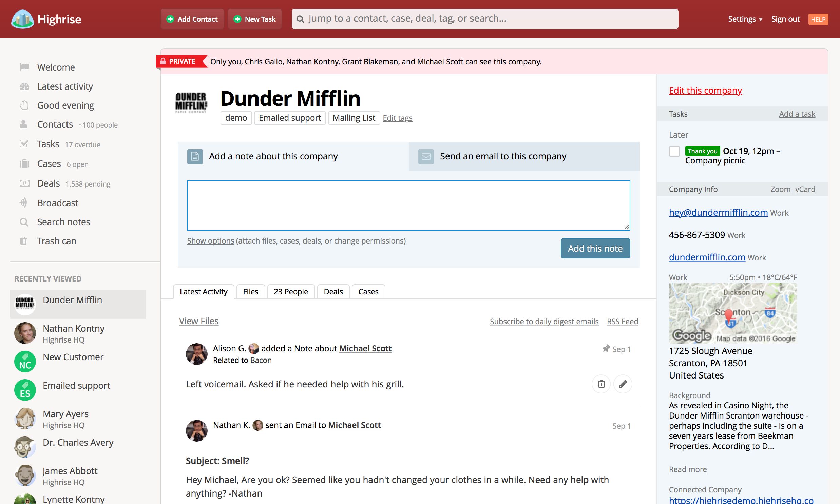The height and width of the screenshot is (504, 840).
Task: Open the Scranton map thumbnail
Action: click(732, 313)
